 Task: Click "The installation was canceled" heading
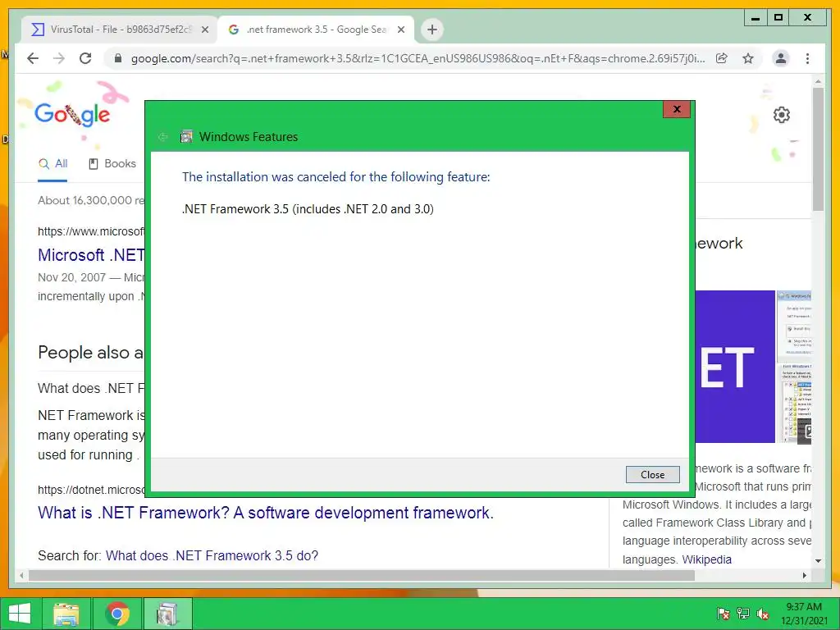[336, 177]
